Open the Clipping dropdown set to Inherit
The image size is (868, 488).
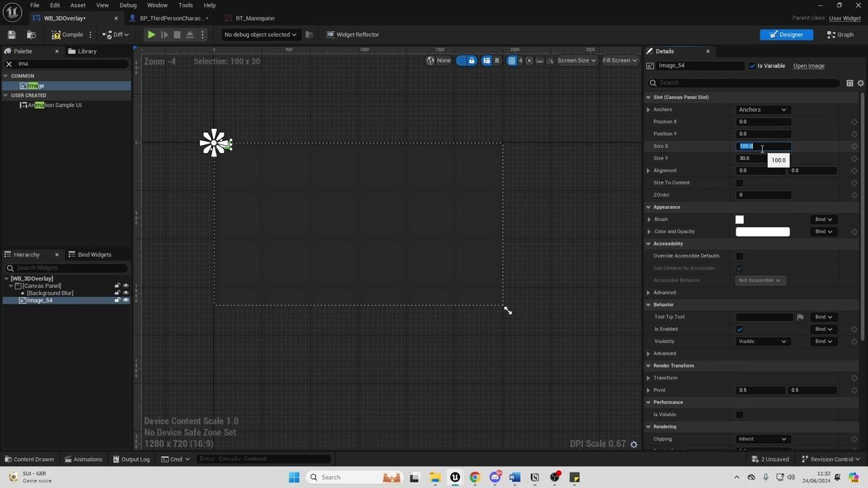tap(763, 439)
